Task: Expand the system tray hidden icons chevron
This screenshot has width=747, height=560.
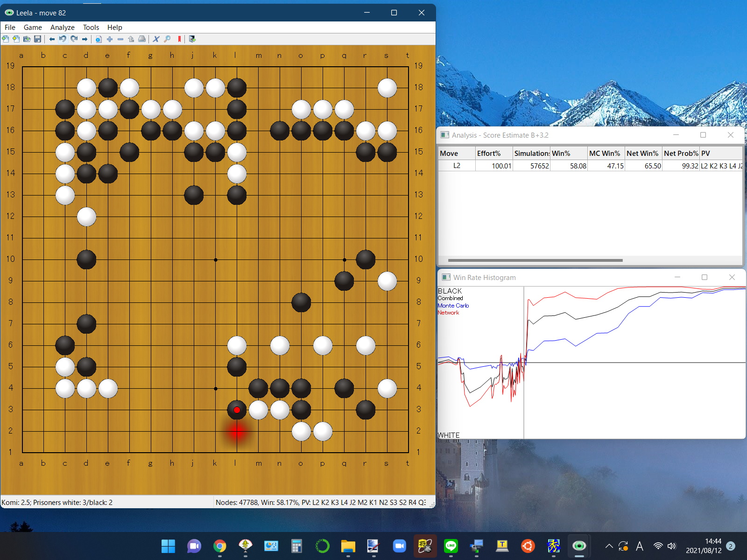Action: tap(609, 546)
